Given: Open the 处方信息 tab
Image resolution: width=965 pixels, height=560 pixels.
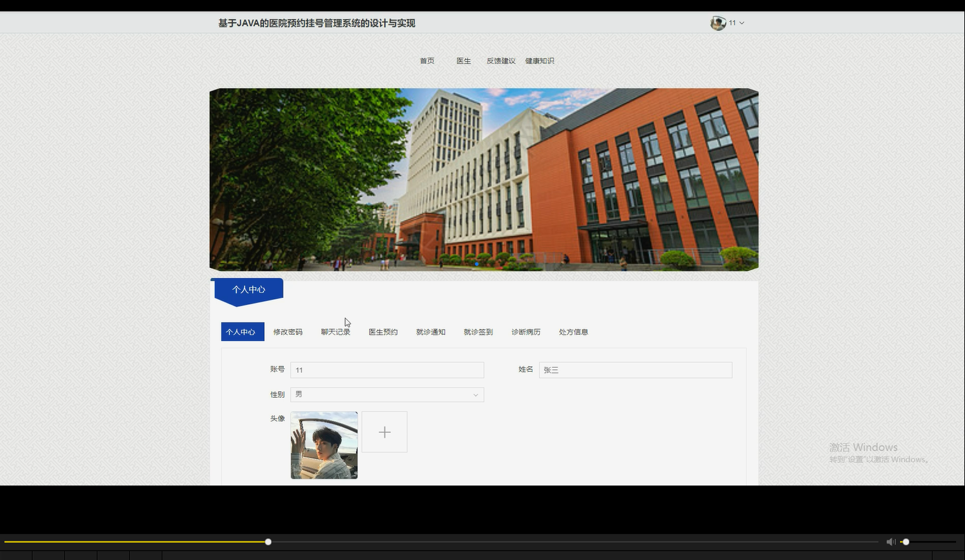Looking at the screenshot, I should click(x=574, y=332).
